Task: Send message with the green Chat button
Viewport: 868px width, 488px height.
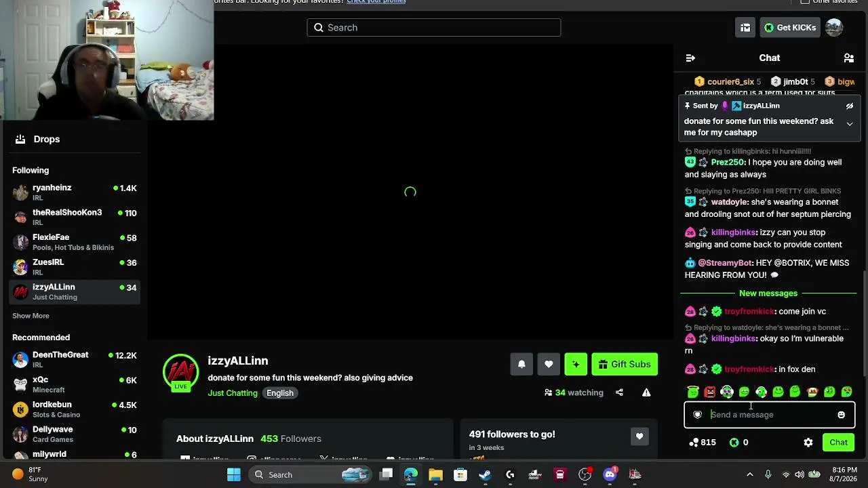Action: pyautogui.click(x=838, y=443)
